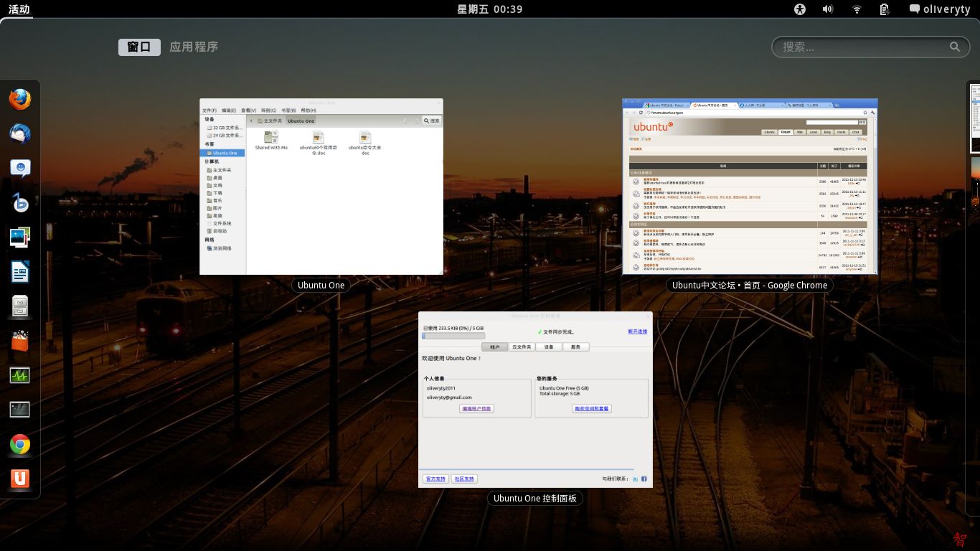Open the volume indicator in top bar
The height and width of the screenshot is (551, 980).
828,9
